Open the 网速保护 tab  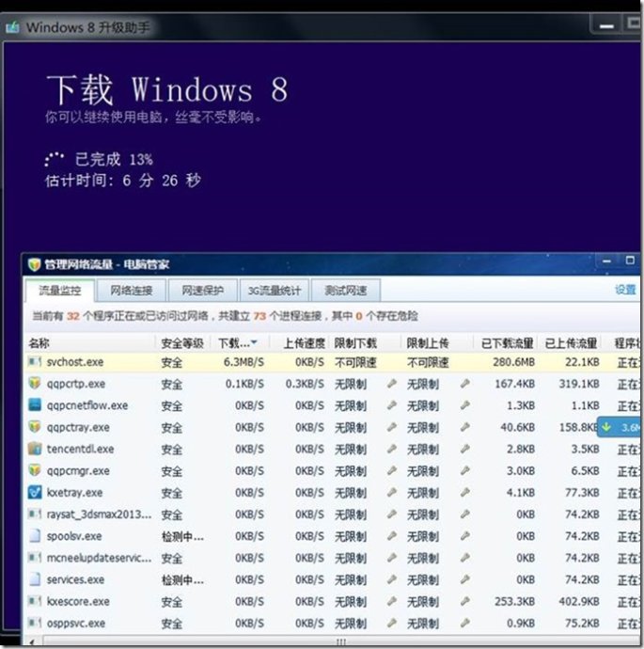[203, 290]
